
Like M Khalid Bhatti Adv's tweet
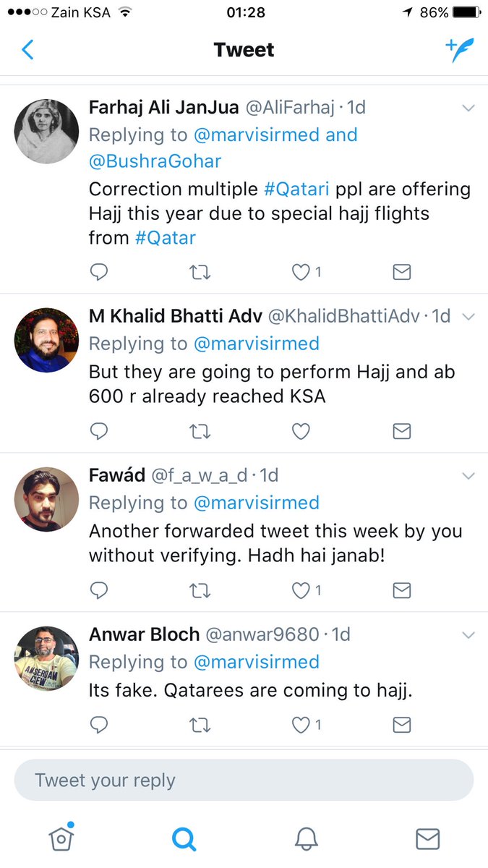click(x=301, y=431)
